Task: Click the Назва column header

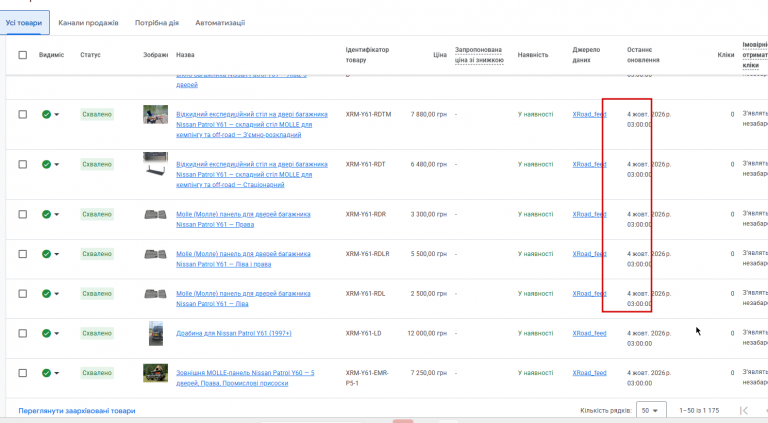Action: click(x=185, y=55)
